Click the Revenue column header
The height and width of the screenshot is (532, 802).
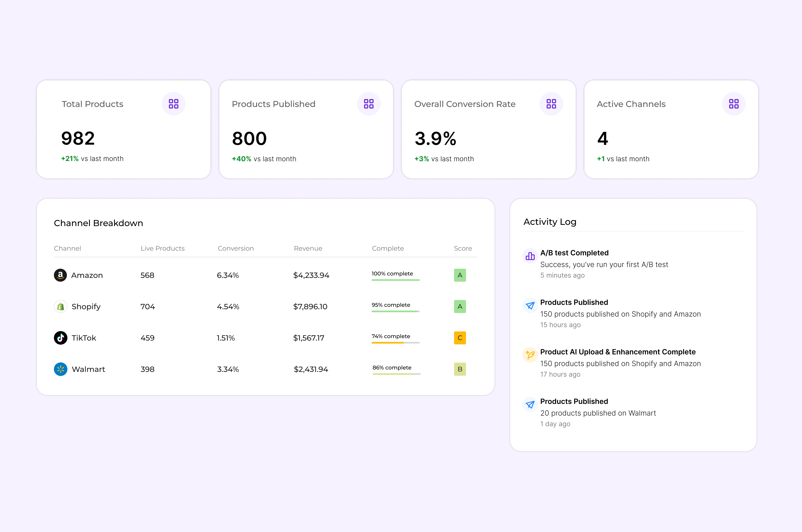(x=308, y=248)
